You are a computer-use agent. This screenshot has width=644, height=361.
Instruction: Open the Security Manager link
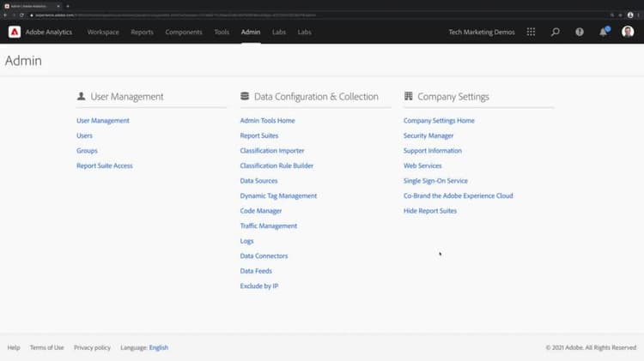pos(428,135)
